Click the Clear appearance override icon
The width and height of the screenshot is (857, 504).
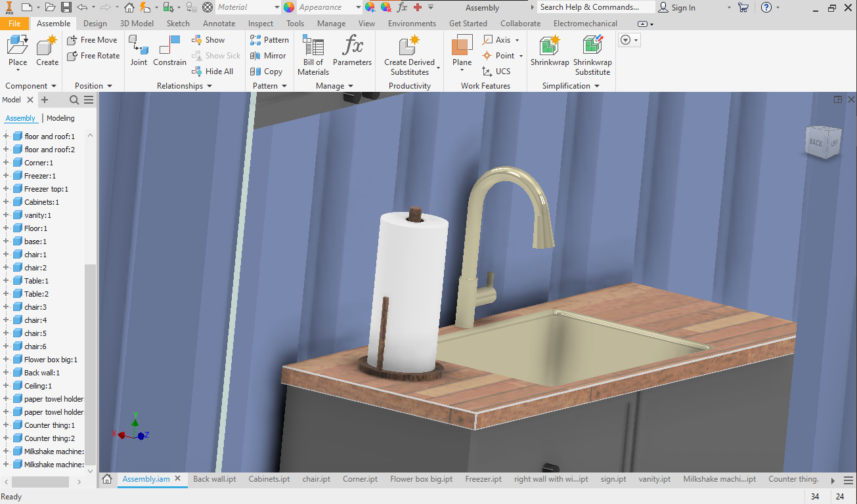386,7
